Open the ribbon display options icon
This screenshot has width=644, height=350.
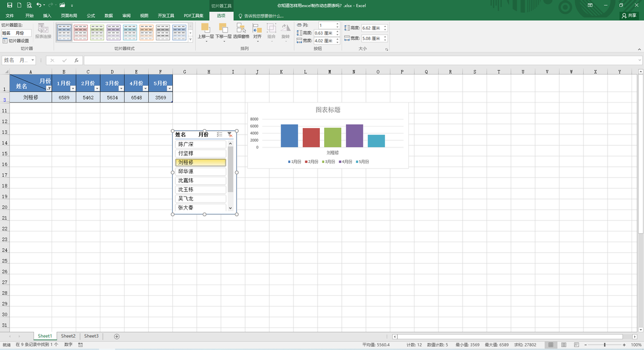(x=589, y=5)
